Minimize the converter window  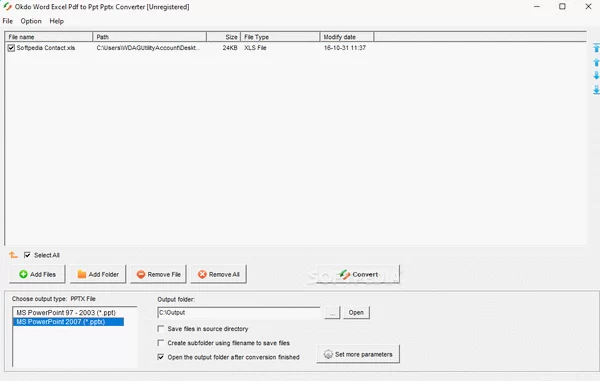pos(537,7)
